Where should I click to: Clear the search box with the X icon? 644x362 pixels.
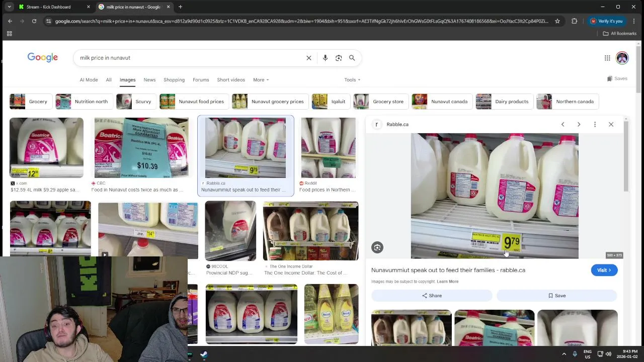309,58
